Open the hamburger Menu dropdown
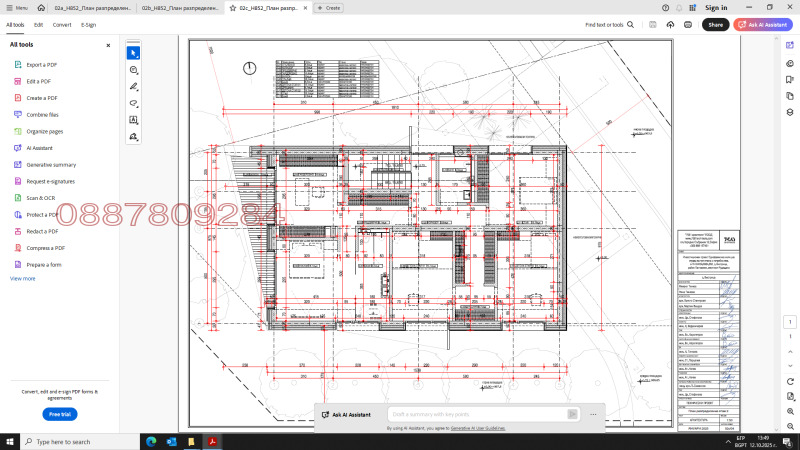The width and height of the screenshot is (800, 450). pyautogui.click(x=16, y=7)
